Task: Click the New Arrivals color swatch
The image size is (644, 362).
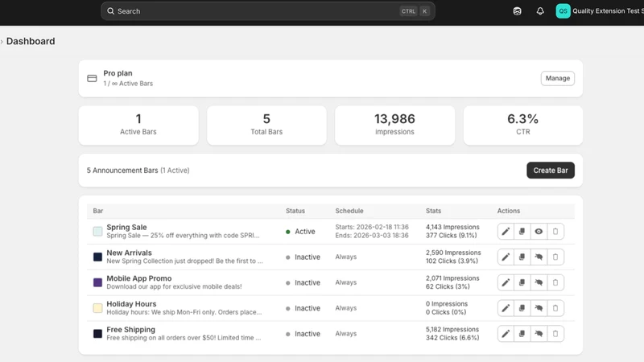Action: 97,257
